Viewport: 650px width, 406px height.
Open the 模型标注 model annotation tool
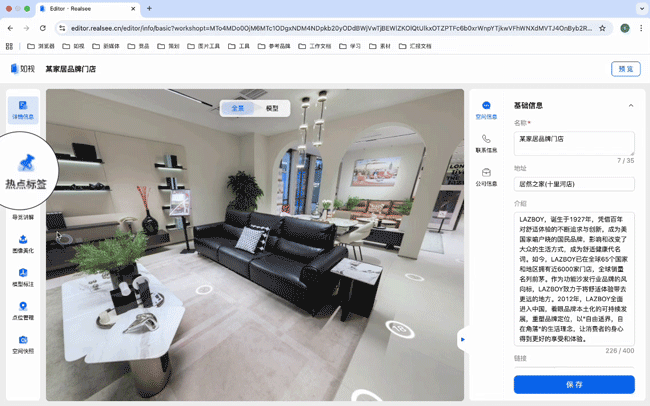point(23,277)
